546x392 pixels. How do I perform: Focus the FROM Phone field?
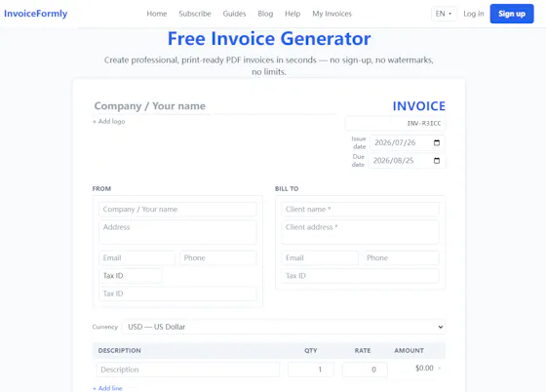(x=218, y=258)
